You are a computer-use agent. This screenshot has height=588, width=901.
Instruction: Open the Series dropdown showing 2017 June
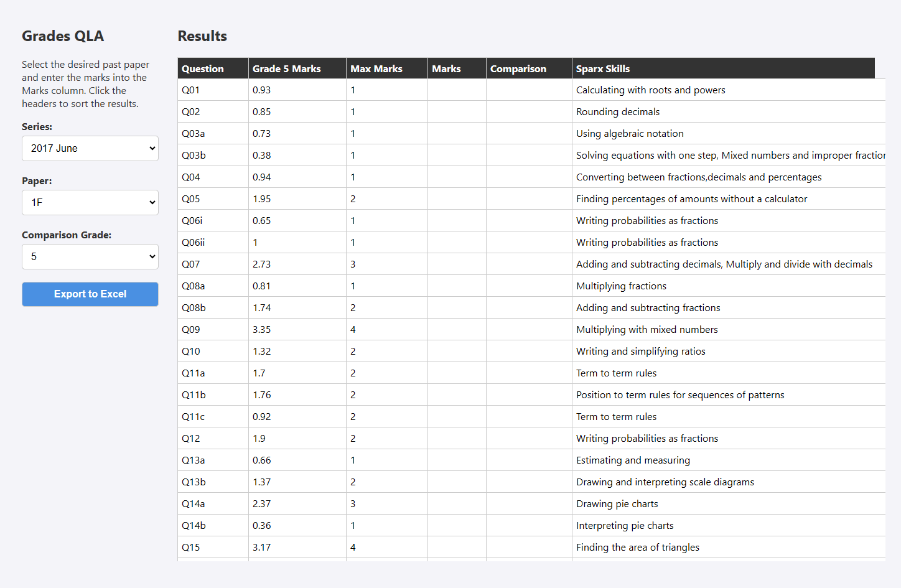pyautogui.click(x=90, y=148)
